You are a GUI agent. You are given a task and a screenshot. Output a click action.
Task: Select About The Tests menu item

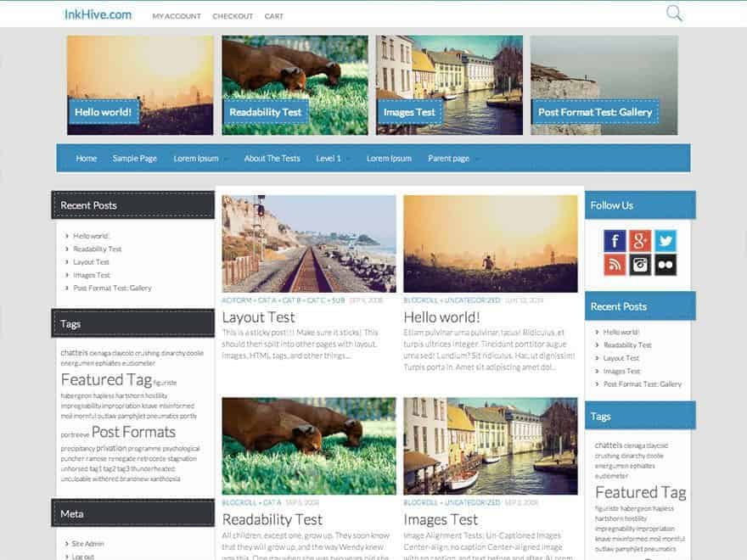(x=272, y=159)
